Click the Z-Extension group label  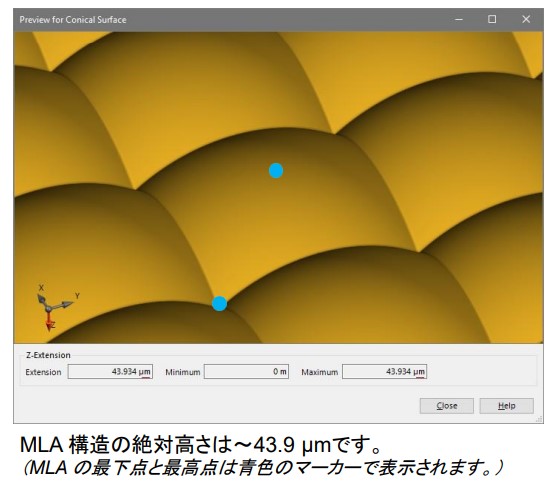pos(48,355)
